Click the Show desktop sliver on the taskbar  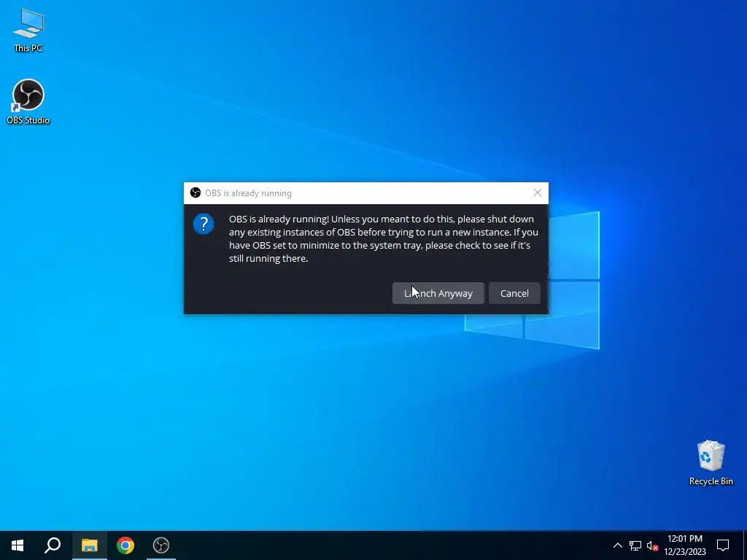pos(745,545)
